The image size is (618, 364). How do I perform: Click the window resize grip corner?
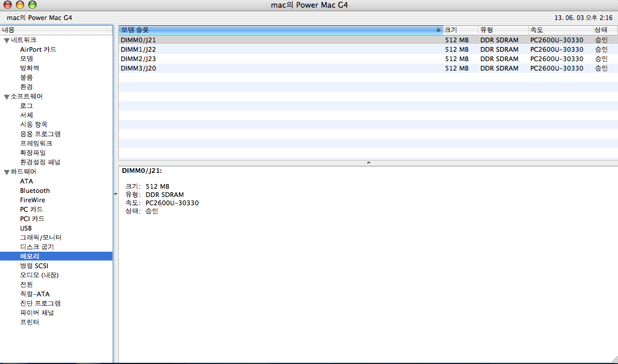click(613, 359)
